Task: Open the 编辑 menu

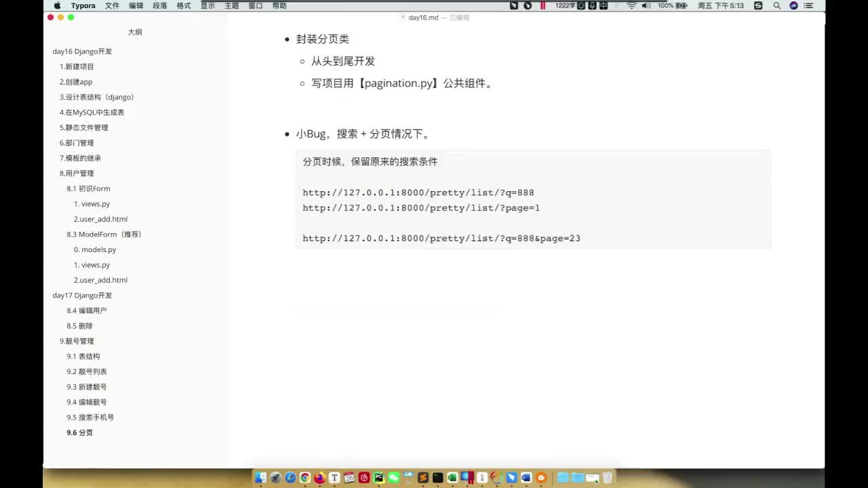Action: click(x=136, y=5)
